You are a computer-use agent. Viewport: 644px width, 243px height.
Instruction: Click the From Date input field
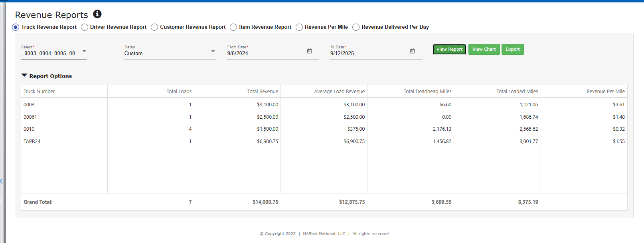[x=263, y=53]
